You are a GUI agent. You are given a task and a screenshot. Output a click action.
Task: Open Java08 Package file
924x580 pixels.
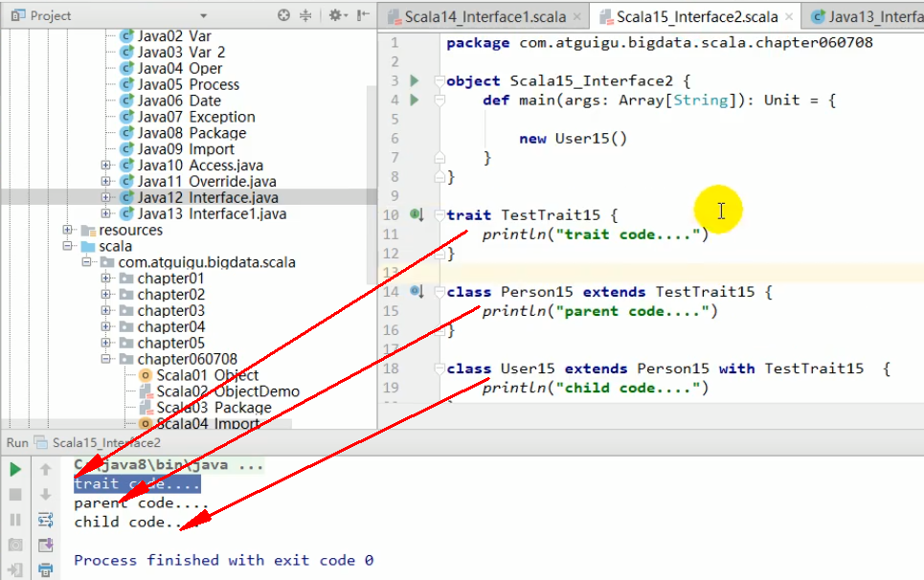[x=192, y=133]
